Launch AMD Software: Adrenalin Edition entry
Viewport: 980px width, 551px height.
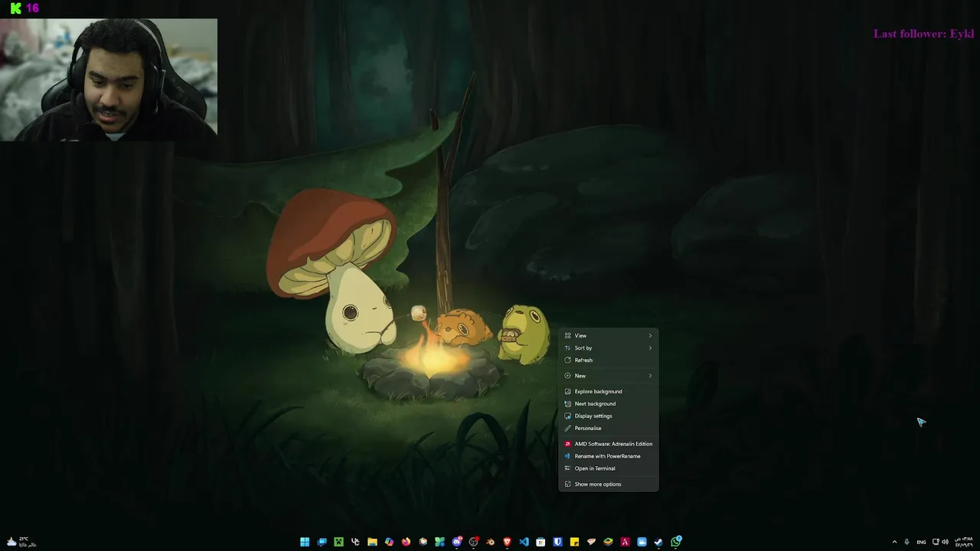[x=609, y=444]
